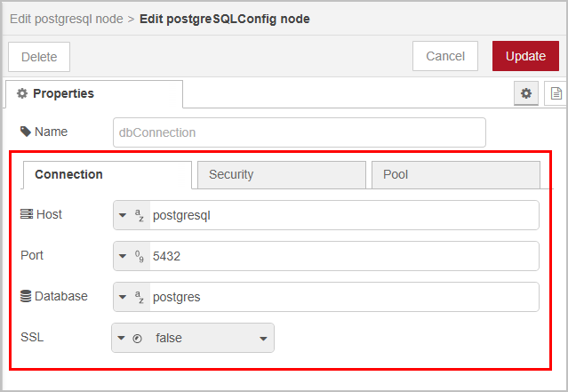The height and width of the screenshot is (392, 568).
Task: Open the description document icon
Action: coord(556,93)
